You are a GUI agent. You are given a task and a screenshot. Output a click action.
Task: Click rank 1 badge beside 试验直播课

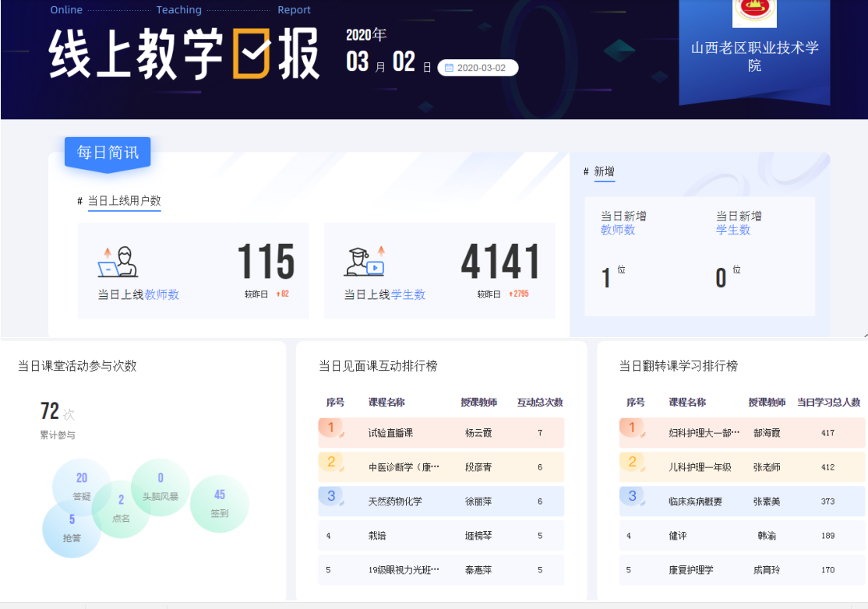331,428
